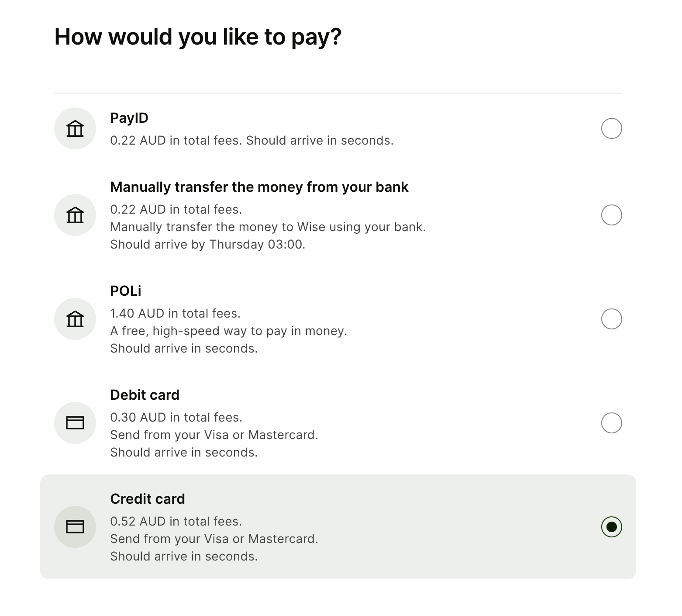Click the POLi option title
This screenshot has width=682, height=616.
tap(126, 291)
